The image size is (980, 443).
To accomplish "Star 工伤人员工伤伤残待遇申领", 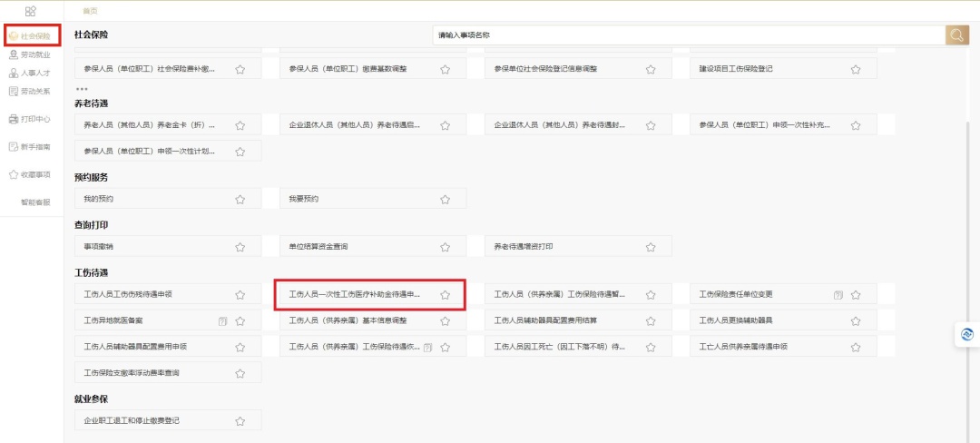I will [x=240, y=295].
